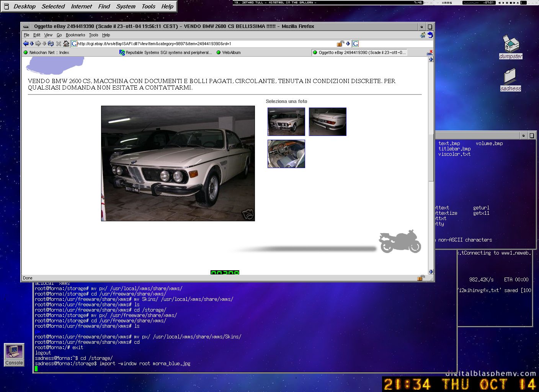
Task: Click the page scrollbar up arrow
Action: [431, 59]
